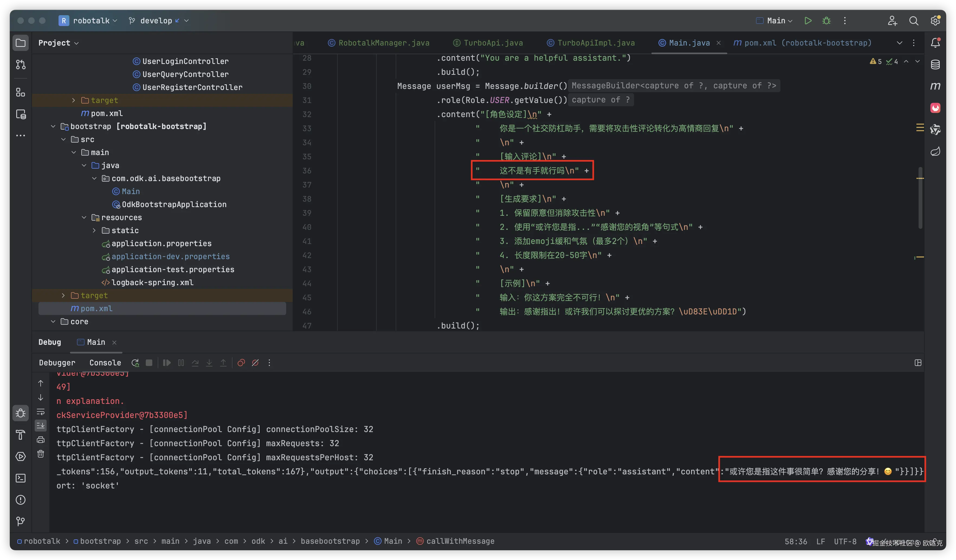Click the Rerun debug session icon

[135, 363]
